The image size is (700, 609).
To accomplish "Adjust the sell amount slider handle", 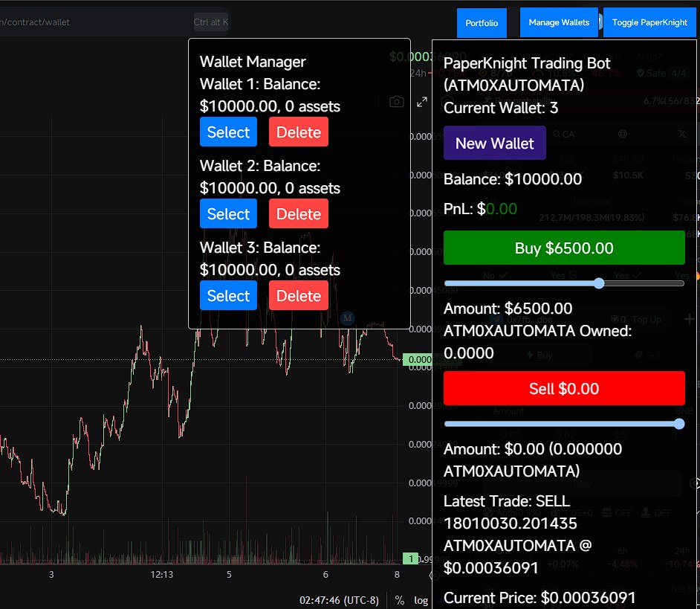I will pos(679,424).
